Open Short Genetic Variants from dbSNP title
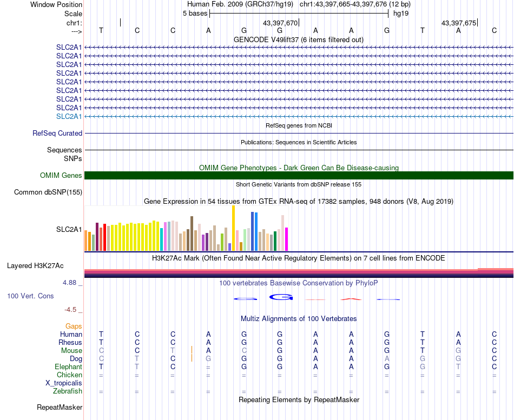The height and width of the screenshot is (420, 514). 299,184
